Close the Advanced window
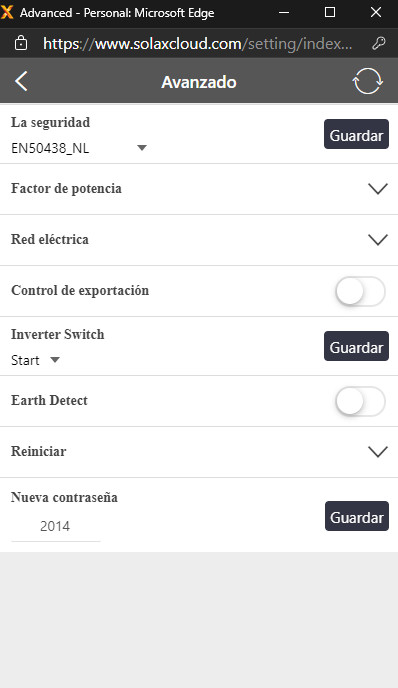398x688 pixels. click(x=376, y=12)
